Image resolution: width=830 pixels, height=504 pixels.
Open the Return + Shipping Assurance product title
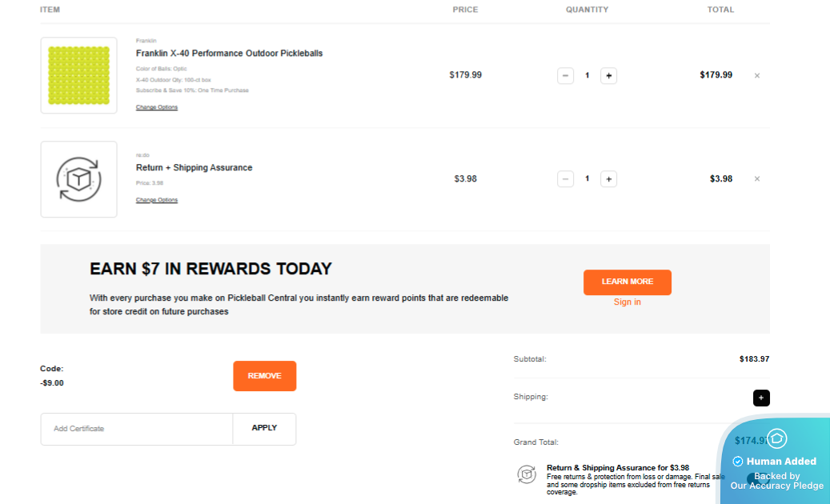(x=194, y=168)
